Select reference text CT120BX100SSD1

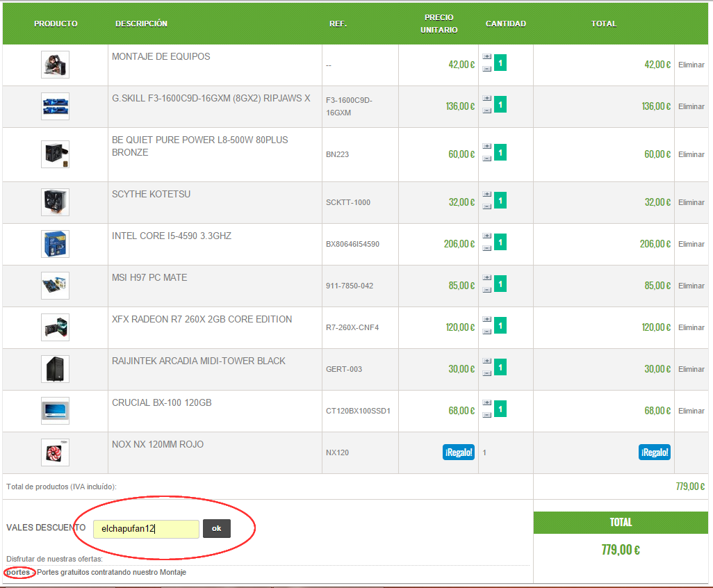click(x=358, y=411)
